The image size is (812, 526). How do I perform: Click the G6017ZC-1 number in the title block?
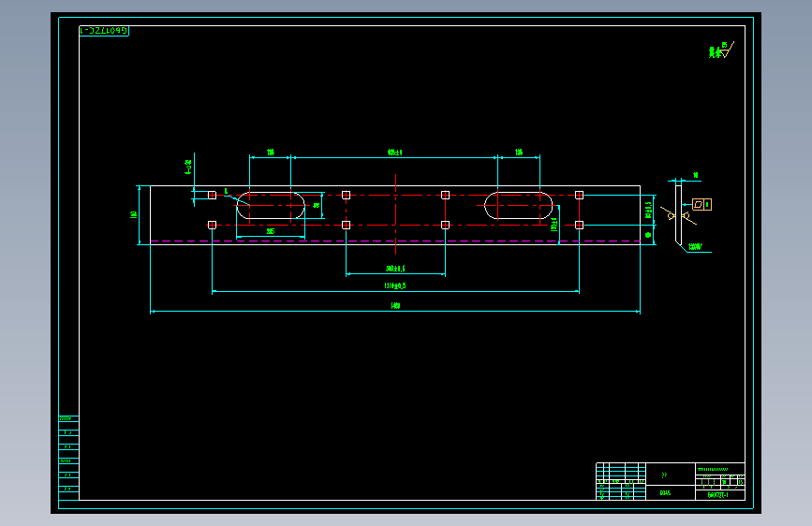(717, 495)
